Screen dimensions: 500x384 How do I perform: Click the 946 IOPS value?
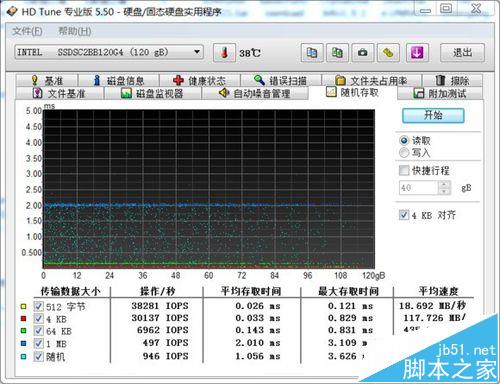(x=166, y=356)
